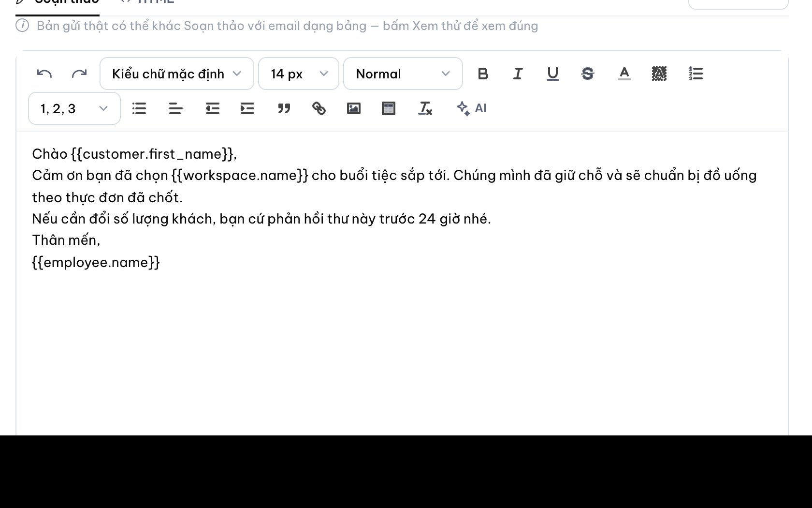Click the blank editor area below the signature
The width and height of the screenshot is (812, 508).
click(402, 353)
